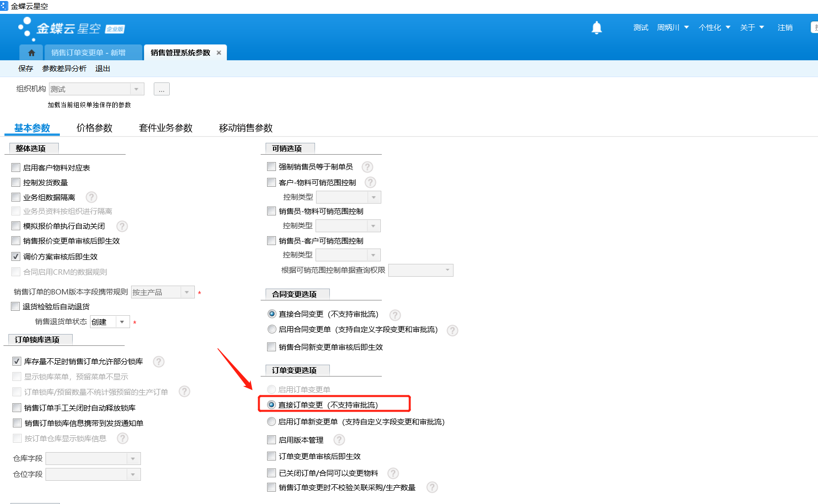Click the 测试 link in header

[x=641, y=28]
